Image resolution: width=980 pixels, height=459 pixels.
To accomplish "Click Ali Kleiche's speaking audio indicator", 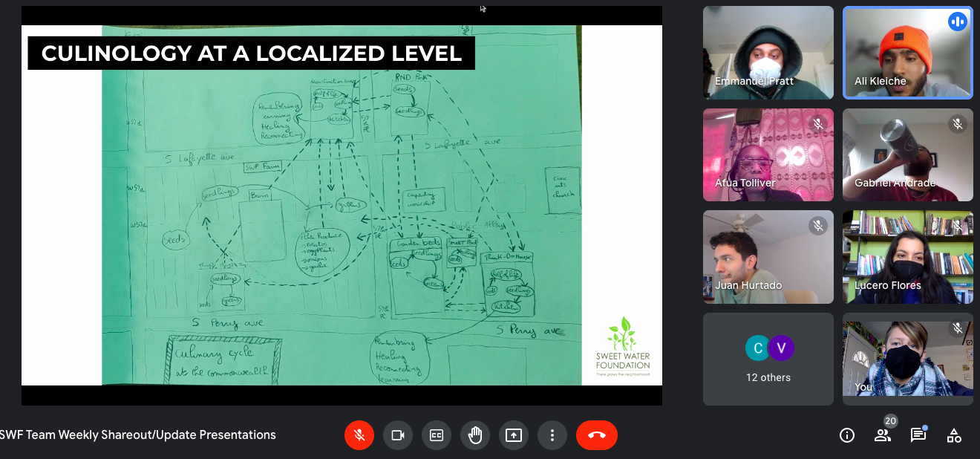I will pyautogui.click(x=958, y=22).
